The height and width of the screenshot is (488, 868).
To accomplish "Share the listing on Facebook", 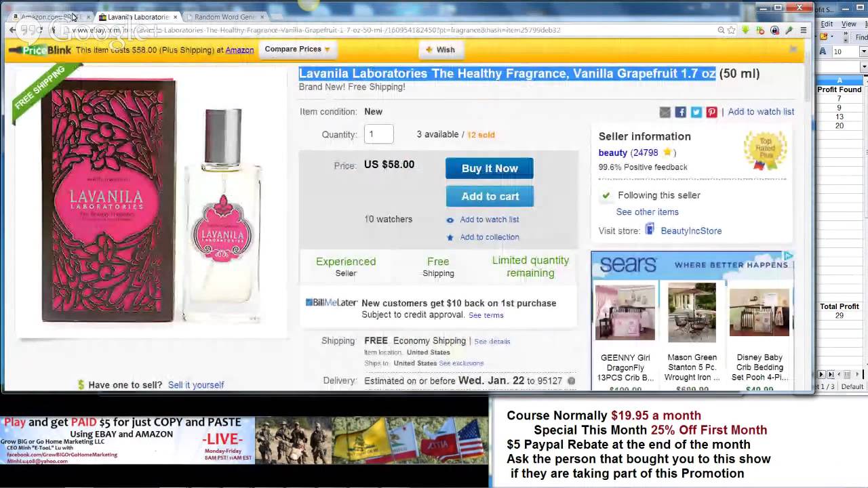I will 680,112.
